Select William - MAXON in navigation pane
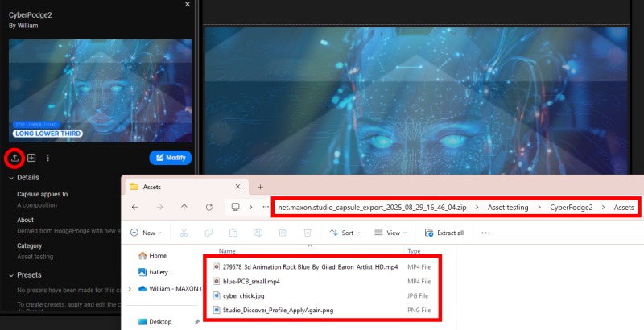This screenshot has width=644, height=330. 170,288
